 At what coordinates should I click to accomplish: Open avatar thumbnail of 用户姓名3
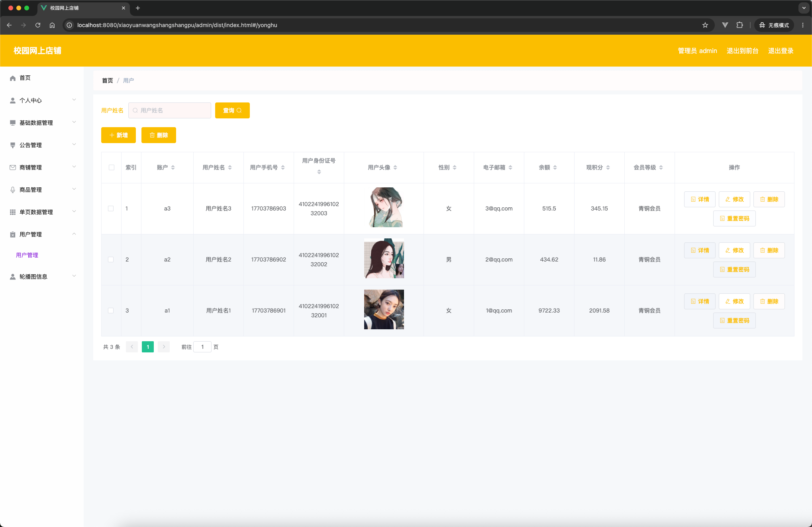pos(384,207)
